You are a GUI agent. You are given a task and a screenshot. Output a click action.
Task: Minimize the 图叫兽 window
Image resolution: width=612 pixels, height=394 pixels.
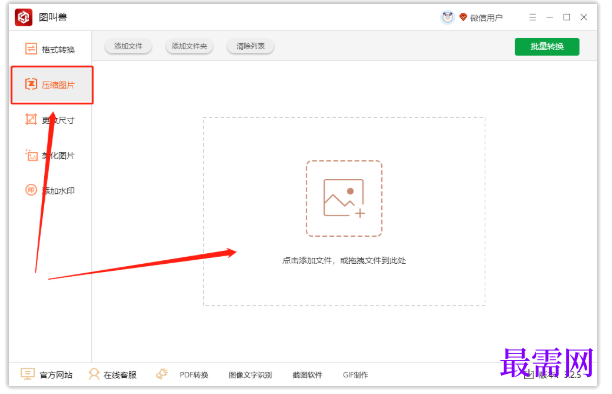[x=550, y=18]
